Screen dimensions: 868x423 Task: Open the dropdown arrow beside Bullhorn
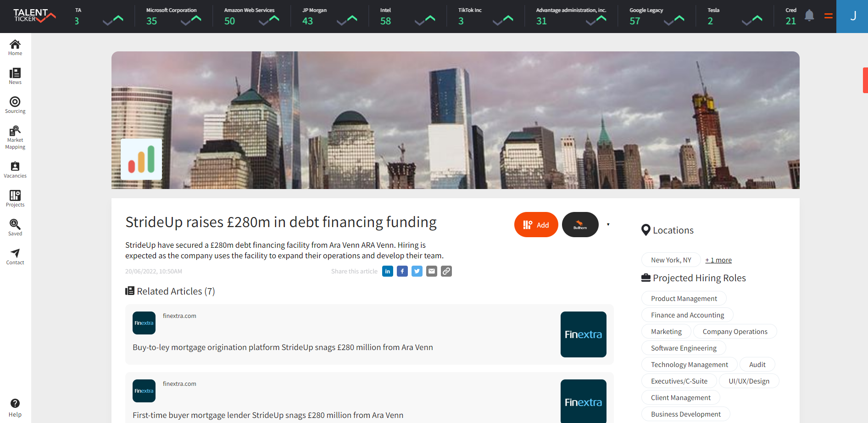tap(608, 225)
